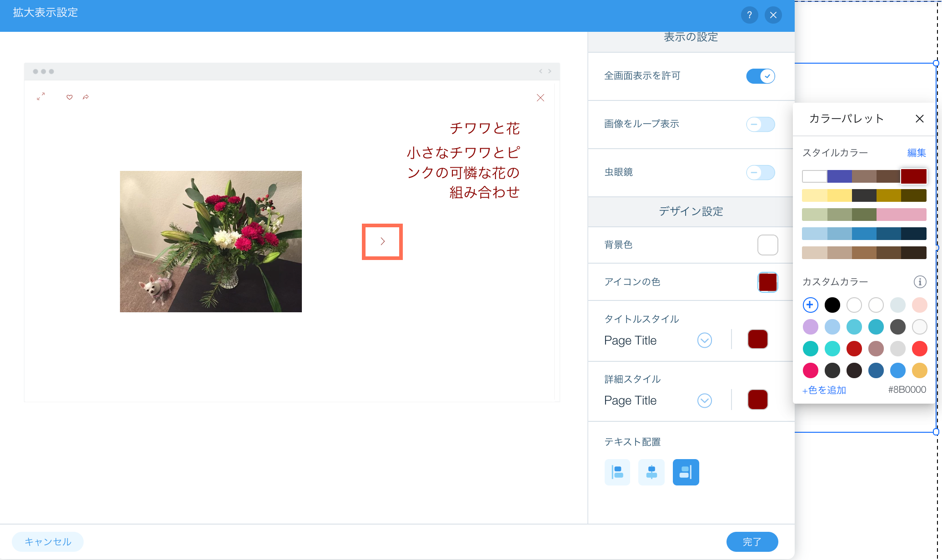Click the share arrow icon in preview
Screen dimensions: 942x560
(x=85, y=97)
